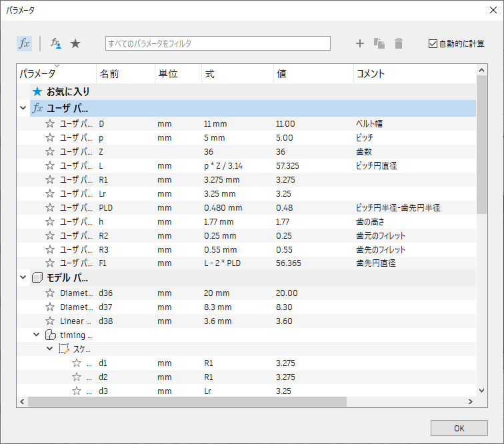The image size is (504, 444).
Task: Click the trash delete icon
Action: [x=399, y=44]
